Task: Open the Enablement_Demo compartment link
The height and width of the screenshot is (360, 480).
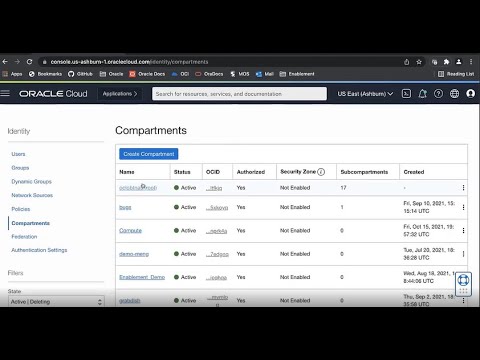Action: tap(142, 277)
